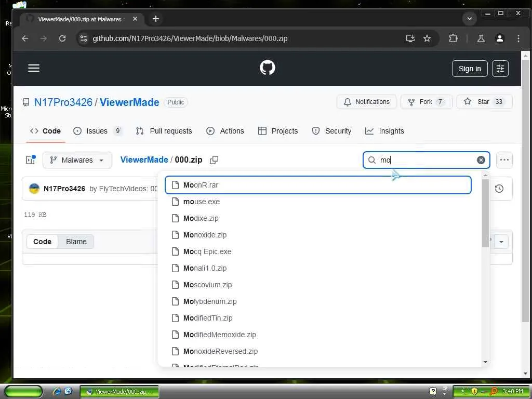Open a new browser tab
532x399 pixels.
pos(156,19)
